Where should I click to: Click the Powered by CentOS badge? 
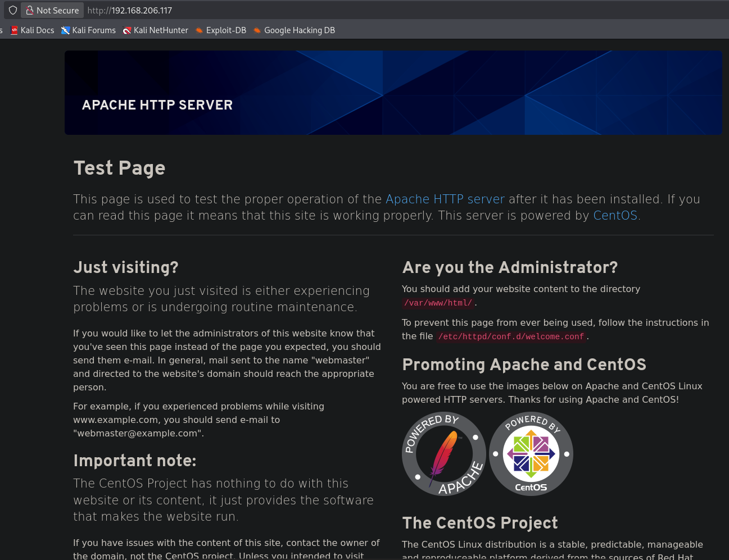531,454
